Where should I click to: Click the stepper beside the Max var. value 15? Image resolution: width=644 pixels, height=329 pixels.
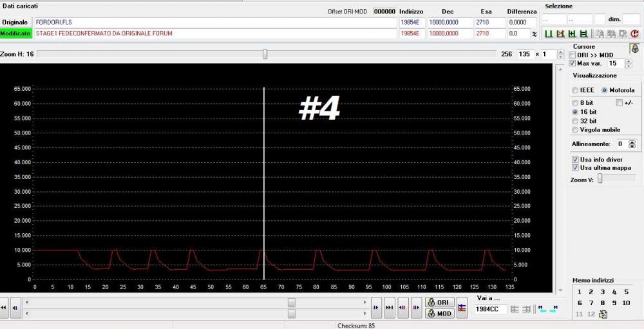pyautogui.click(x=629, y=64)
